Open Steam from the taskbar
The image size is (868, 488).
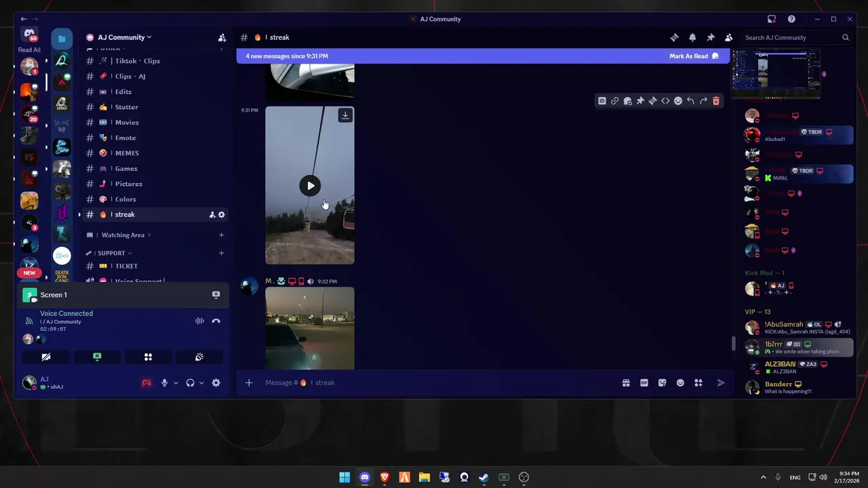tap(484, 477)
